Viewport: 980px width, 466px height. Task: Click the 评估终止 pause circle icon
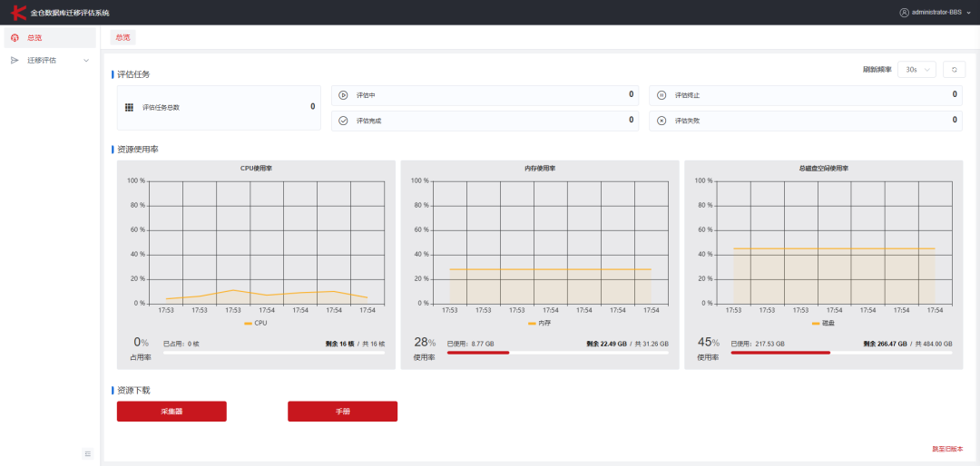coord(661,95)
